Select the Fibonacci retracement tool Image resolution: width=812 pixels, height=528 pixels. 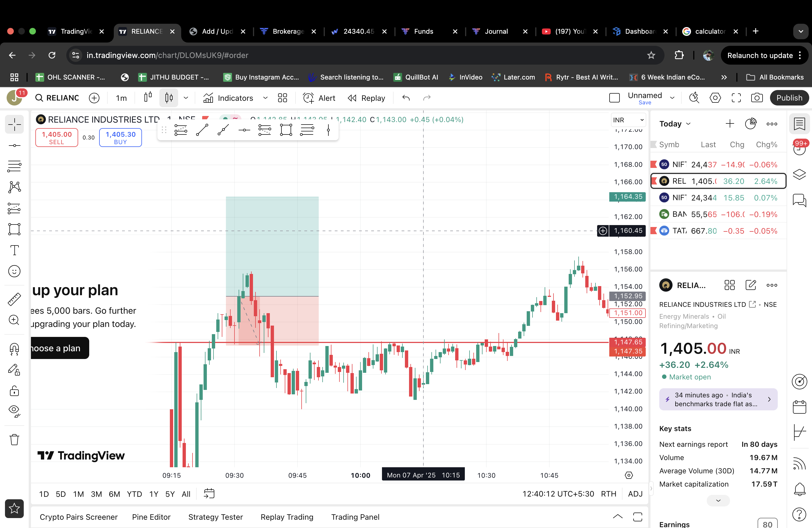14,166
